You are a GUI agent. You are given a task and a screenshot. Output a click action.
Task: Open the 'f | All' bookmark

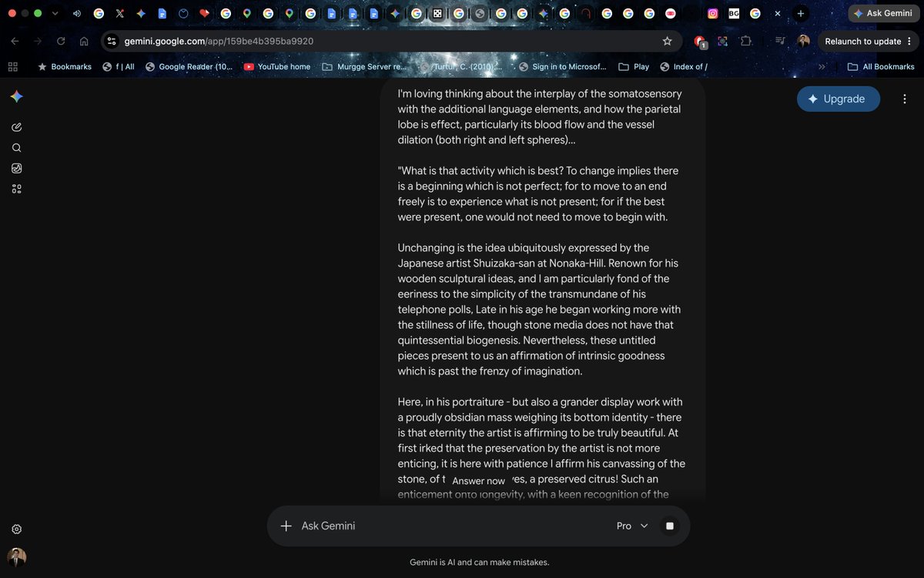pyautogui.click(x=118, y=66)
